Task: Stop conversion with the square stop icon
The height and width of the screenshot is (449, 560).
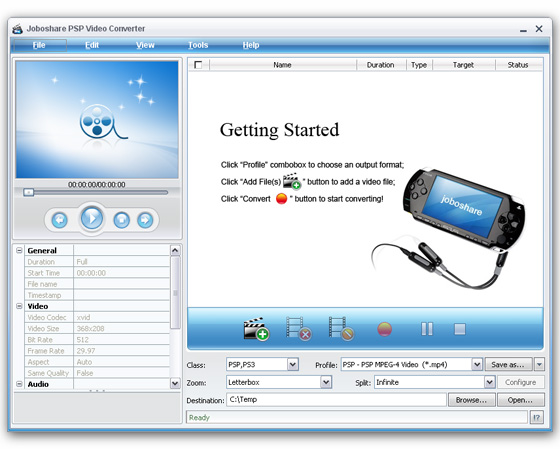Action: [x=460, y=329]
